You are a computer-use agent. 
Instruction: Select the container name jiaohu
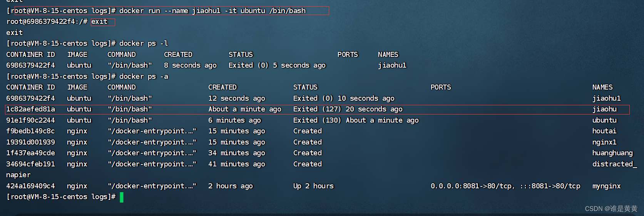(604, 109)
